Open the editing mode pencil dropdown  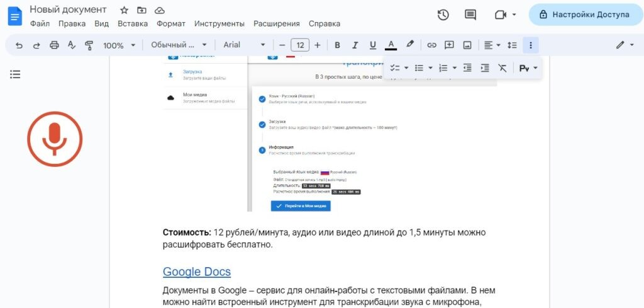[625, 45]
